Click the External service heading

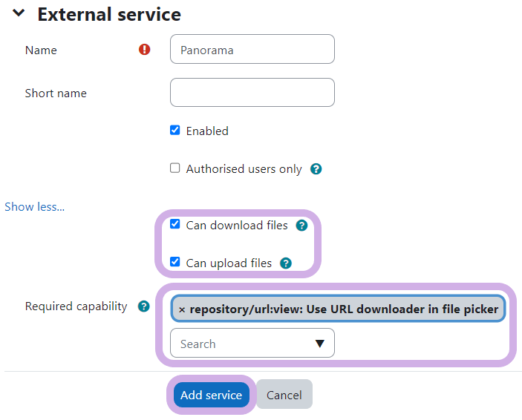click(109, 14)
